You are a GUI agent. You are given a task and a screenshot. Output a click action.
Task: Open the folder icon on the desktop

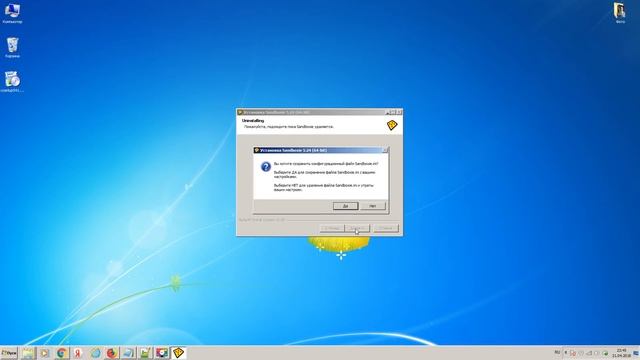coord(620,13)
